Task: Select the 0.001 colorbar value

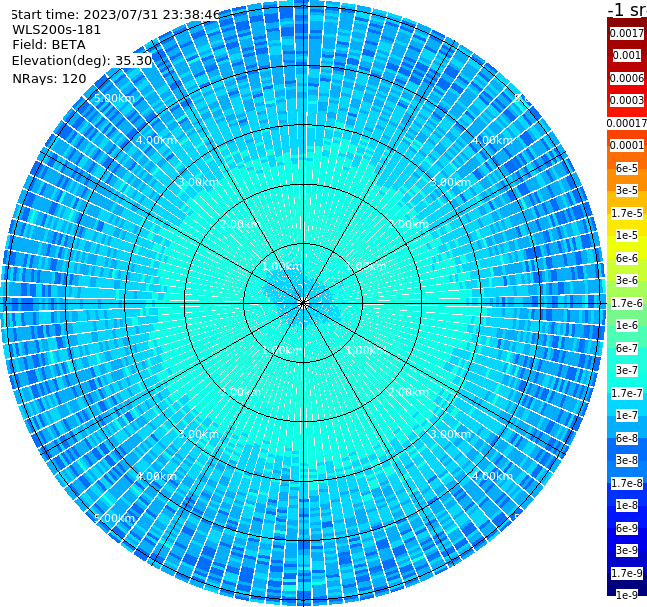Action: click(627, 55)
